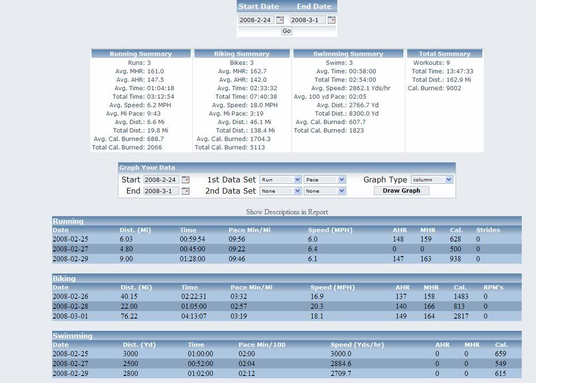Open calendar icon next to graph End date

(x=185, y=191)
